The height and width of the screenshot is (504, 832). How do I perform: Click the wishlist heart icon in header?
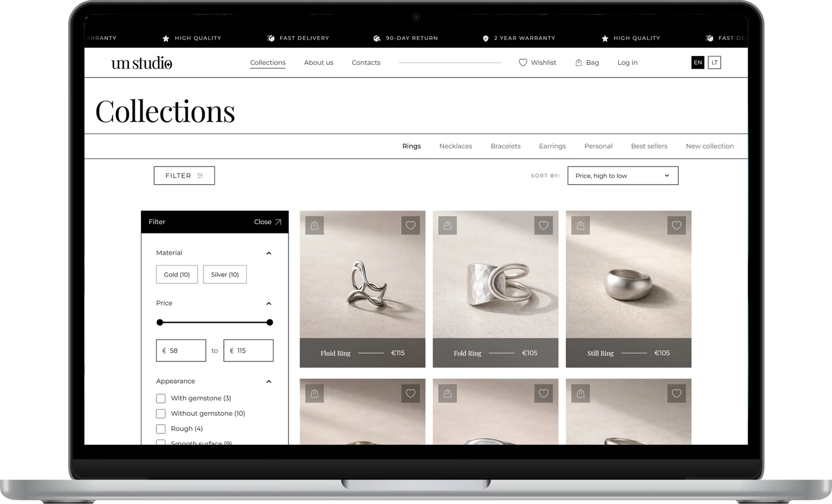tap(523, 63)
